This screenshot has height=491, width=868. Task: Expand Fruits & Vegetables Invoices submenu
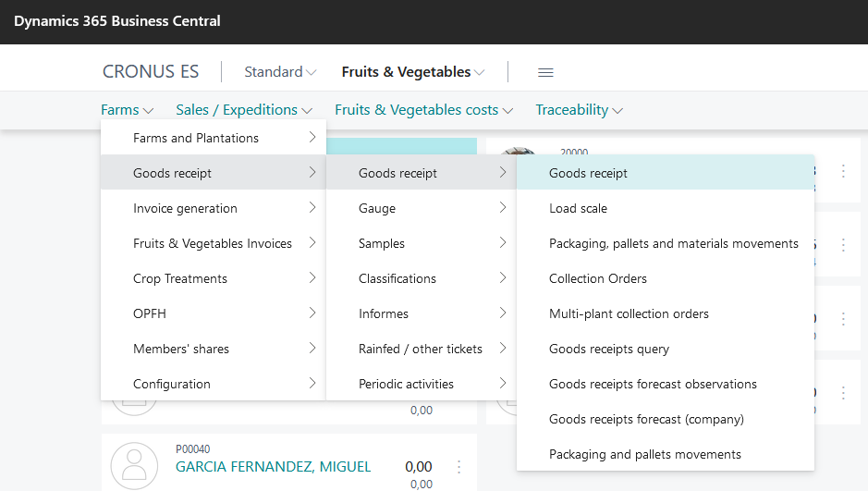point(214,243)
